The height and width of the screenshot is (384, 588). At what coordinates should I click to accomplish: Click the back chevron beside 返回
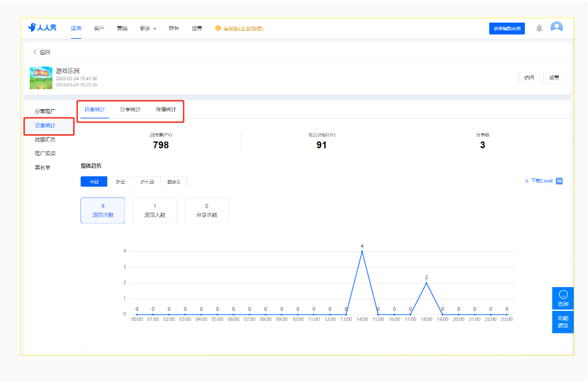pos(35,52)
